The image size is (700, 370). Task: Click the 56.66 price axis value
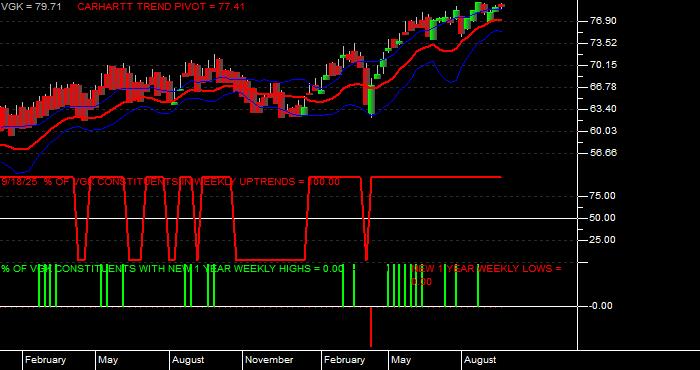(x=603, y=153)
